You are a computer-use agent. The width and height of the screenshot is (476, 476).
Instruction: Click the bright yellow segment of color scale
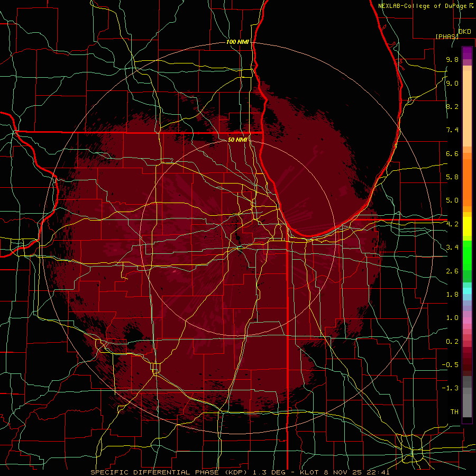467,226
